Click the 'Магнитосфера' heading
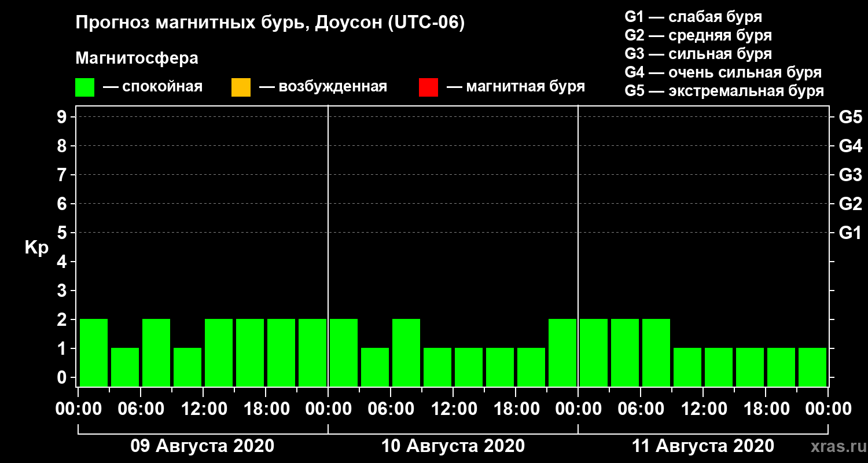868x463 pixels. [x=137, y=58]
